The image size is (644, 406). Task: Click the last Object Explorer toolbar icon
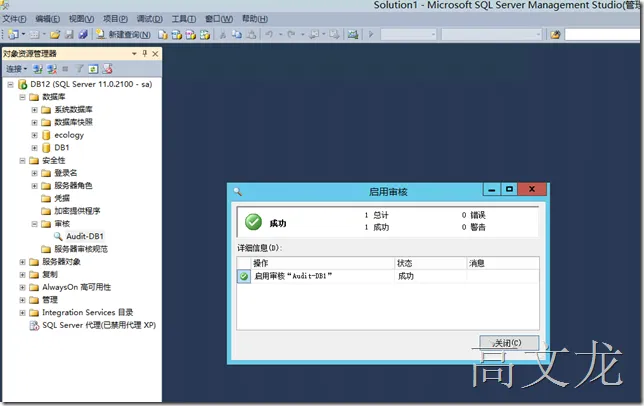108,69
